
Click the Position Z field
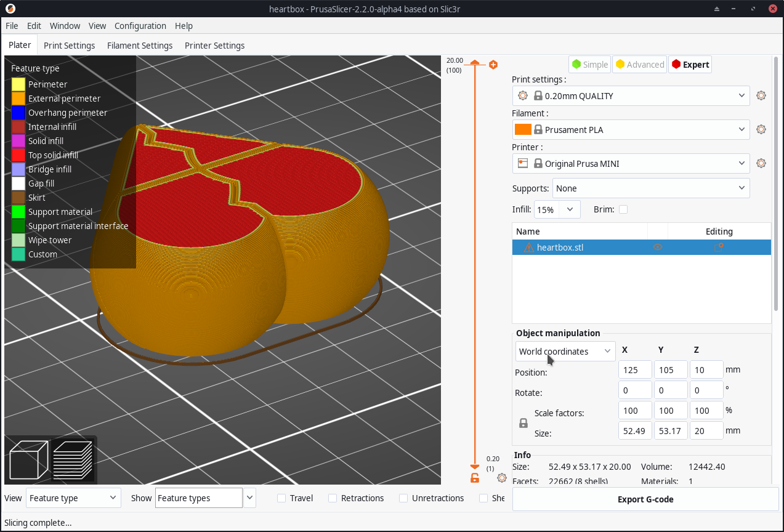pos(706,369)
